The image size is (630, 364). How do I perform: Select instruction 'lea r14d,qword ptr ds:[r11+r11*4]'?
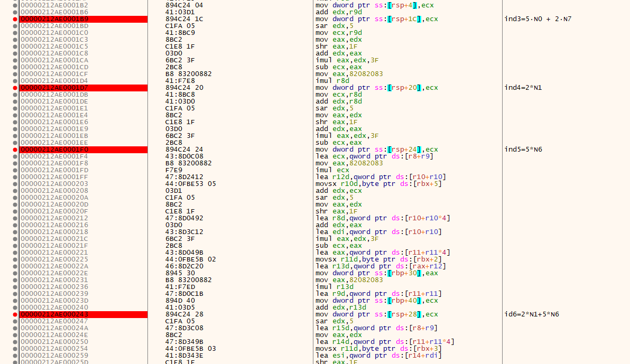[385, 341]
